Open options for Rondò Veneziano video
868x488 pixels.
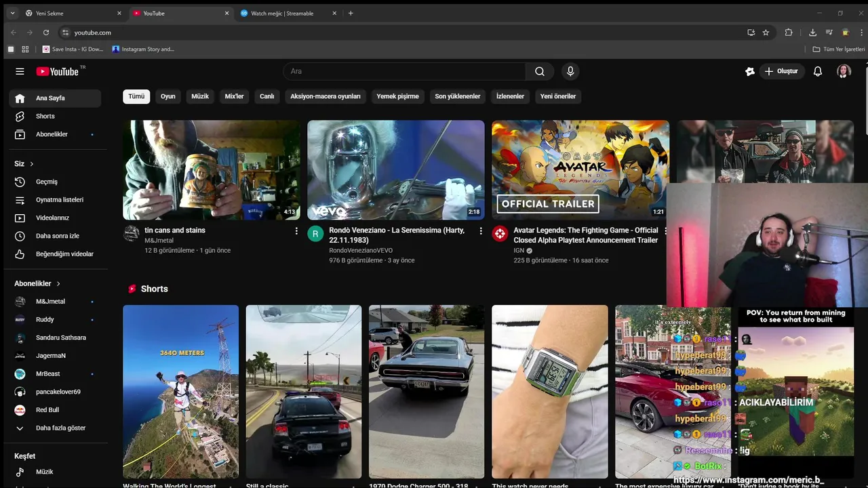point(481,231)
